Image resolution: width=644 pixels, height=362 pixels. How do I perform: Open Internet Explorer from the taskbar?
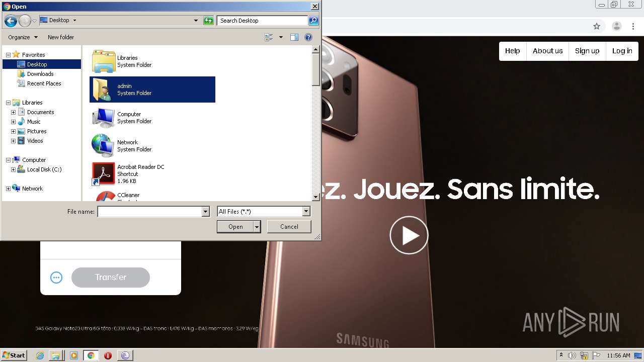[x=40, y=355]
